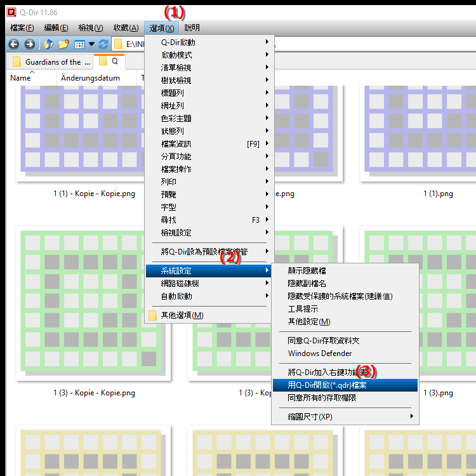The image size is (476, 476).
Task: Click 同意Q-Dir存取資料夾 entry
Action: pos(345,341)
